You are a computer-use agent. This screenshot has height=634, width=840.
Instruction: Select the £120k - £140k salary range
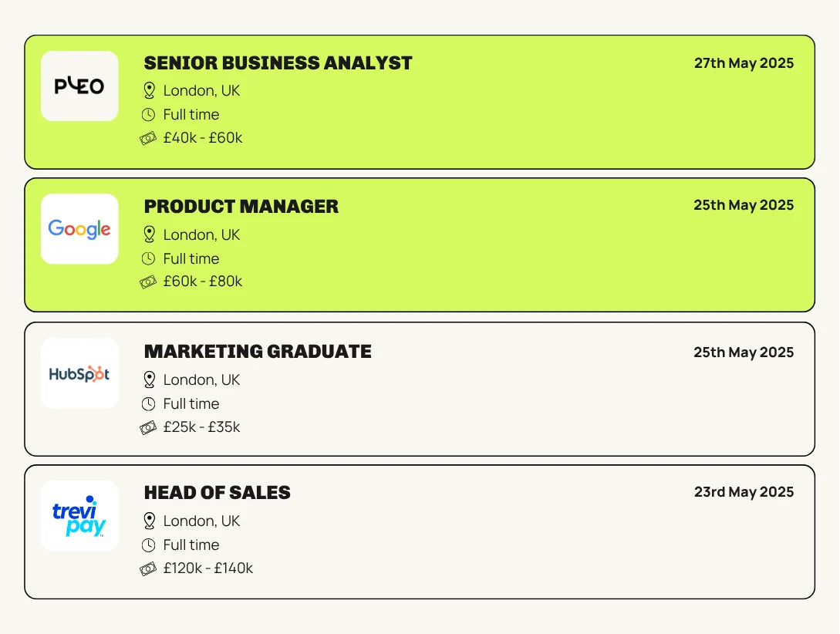(x=208, y=568)
